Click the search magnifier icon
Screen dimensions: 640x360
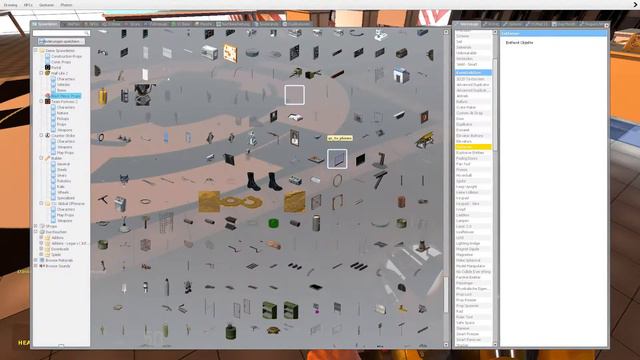(x=87, y=33)
